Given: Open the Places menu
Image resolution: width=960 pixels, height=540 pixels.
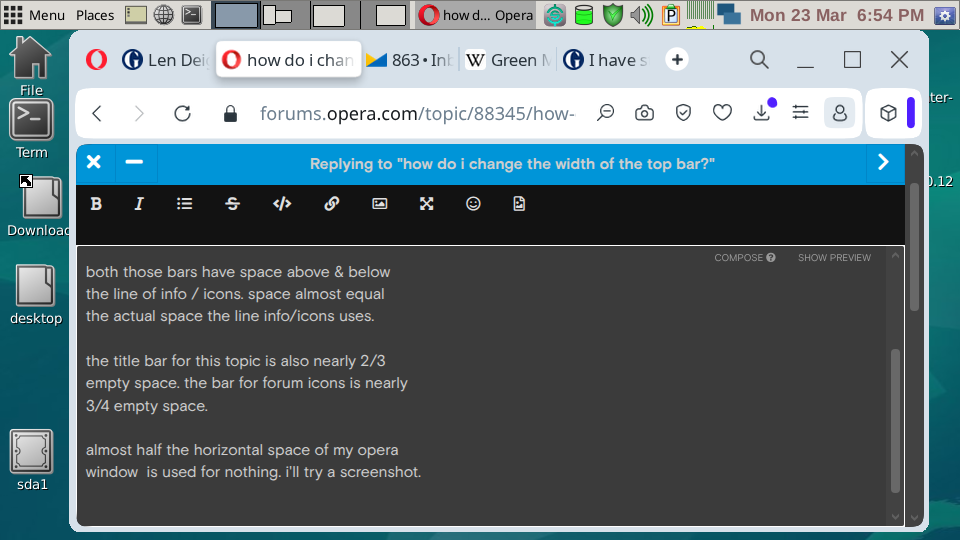Looking at the screenshot, I should point(95,15).
